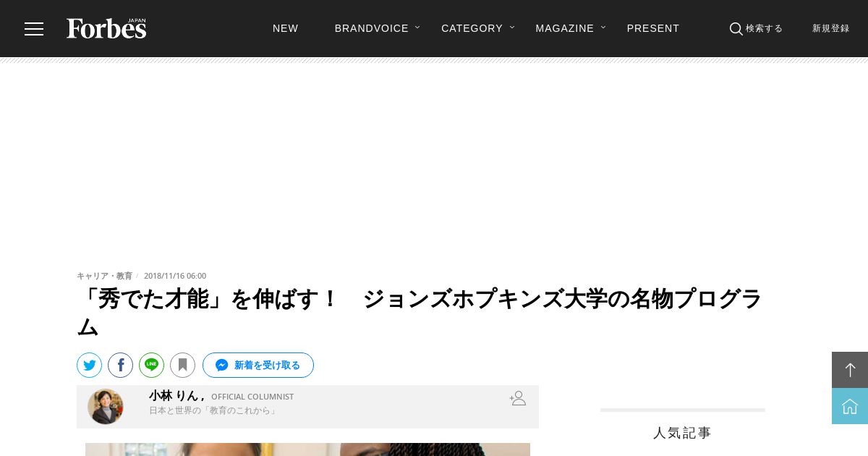Click 日本と世界の「教育のこれから」 column link
The image size is (868, 456).
(213, 410)
